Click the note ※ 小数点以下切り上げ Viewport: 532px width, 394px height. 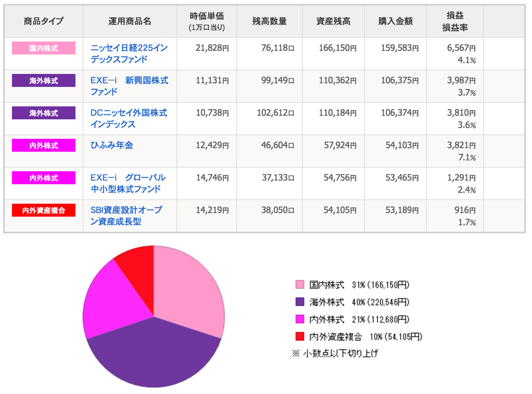pyautogui.click(x=336, y=354)
